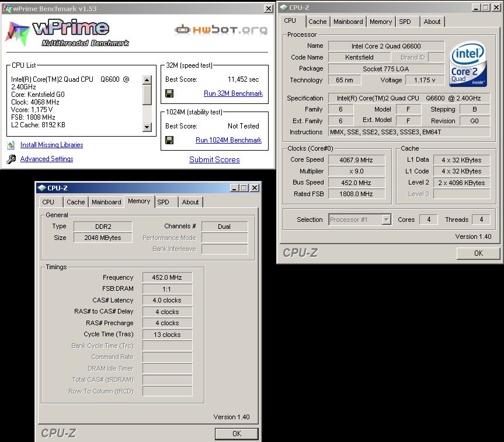The image size is (504, 442).
Task: Open Install Missing Libraries link
Action: coord(52,145)
